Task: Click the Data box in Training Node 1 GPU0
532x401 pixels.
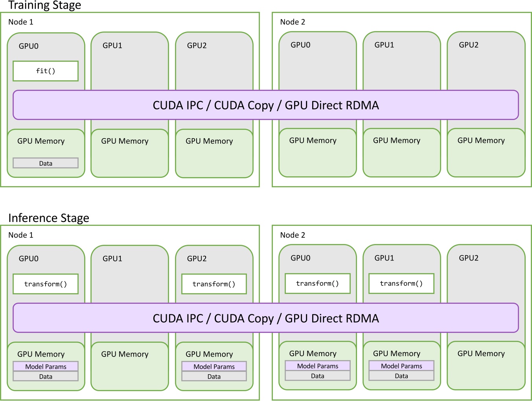Action: (46, 163)
